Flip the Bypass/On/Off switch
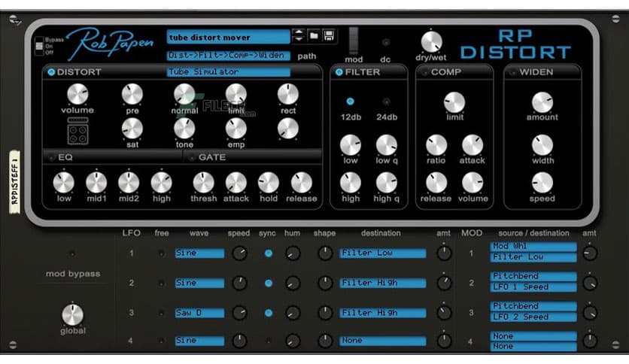The width and height of the screenshot is (629, 364). coord(39,46)
